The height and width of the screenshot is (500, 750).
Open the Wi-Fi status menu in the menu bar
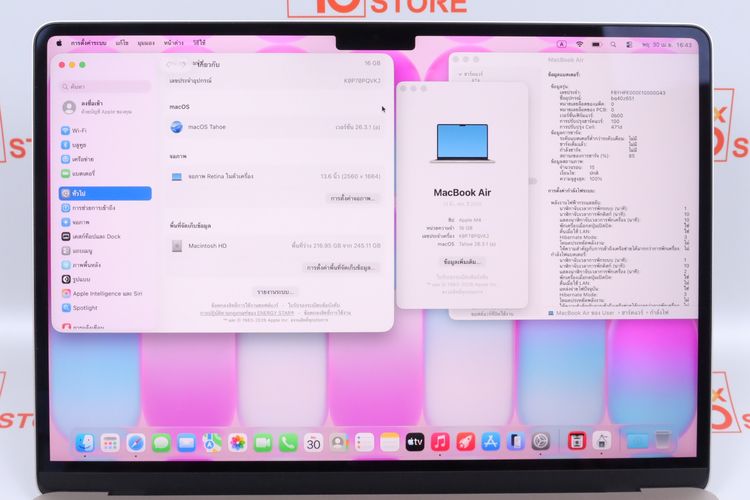(x=579, y=44)
